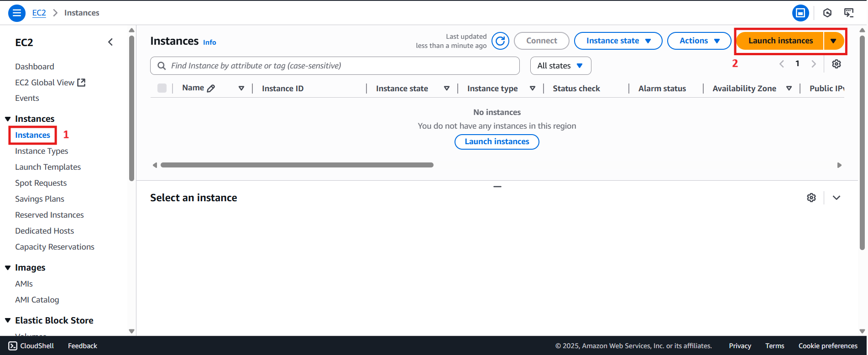
Task: Open Dedicated Hosts in the sidebar
Action: tap(44, 231)
